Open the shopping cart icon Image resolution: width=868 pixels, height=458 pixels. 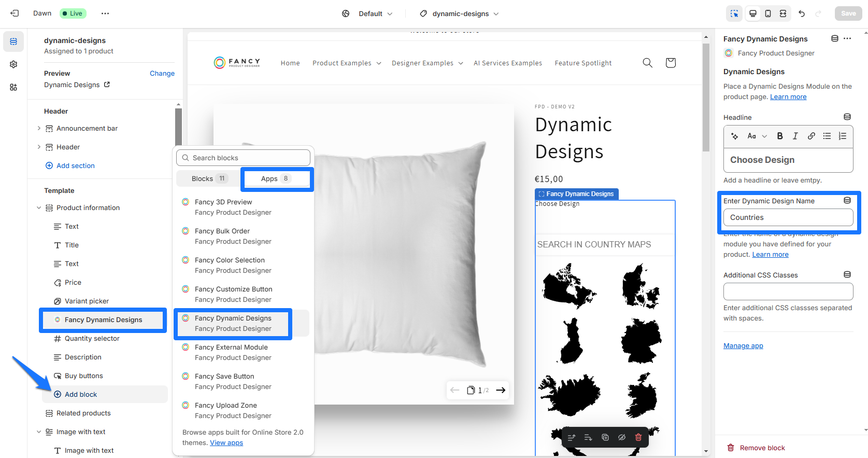tap(671, 63)
